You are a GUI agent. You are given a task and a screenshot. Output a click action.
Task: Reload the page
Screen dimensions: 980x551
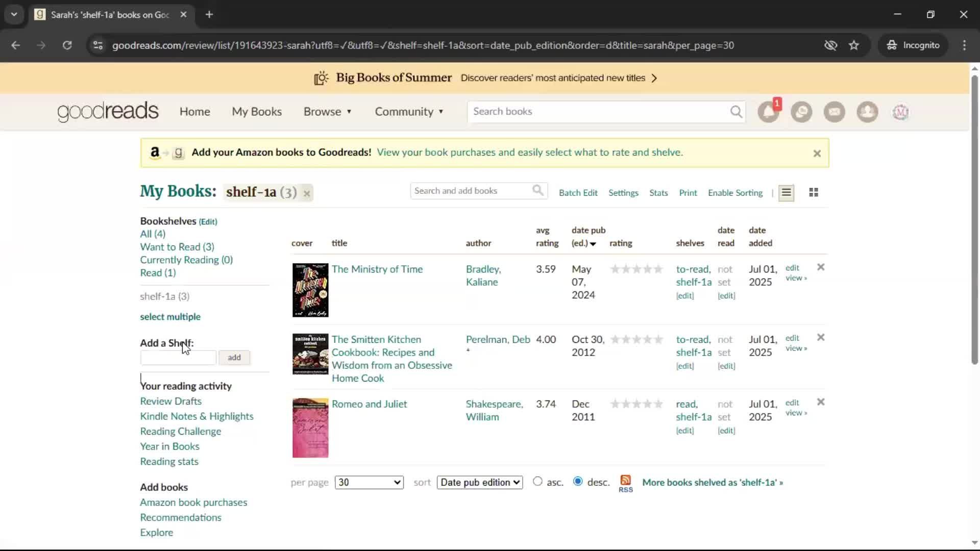point(67,45)
